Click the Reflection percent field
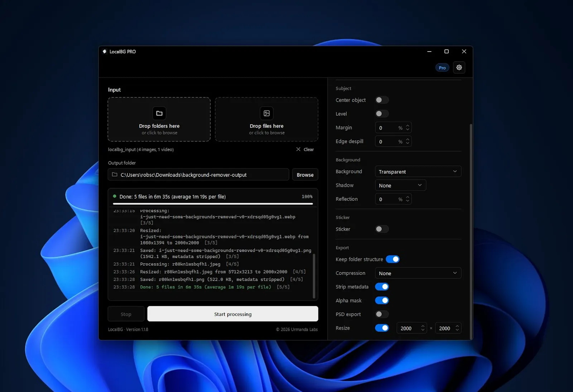 coord(393,199)
